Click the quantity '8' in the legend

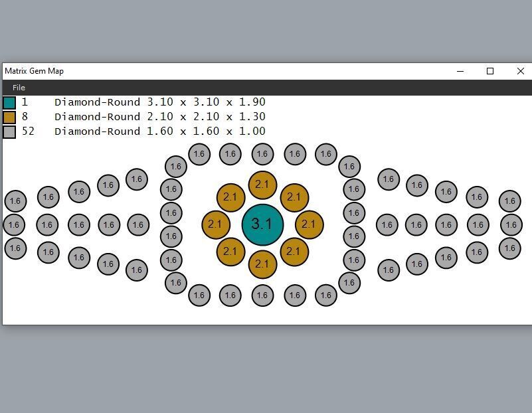pyautogui.click(x=25, y=116)
